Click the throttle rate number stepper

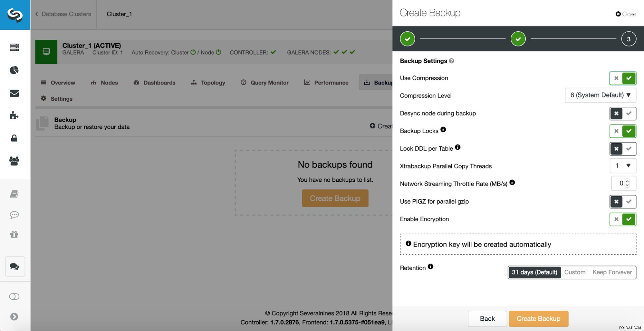tap(627, 183)
